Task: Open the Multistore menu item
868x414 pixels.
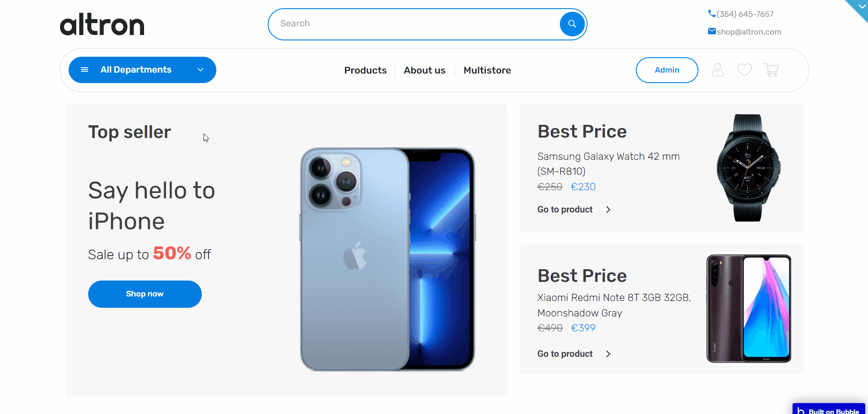Action: coord(487,70)
